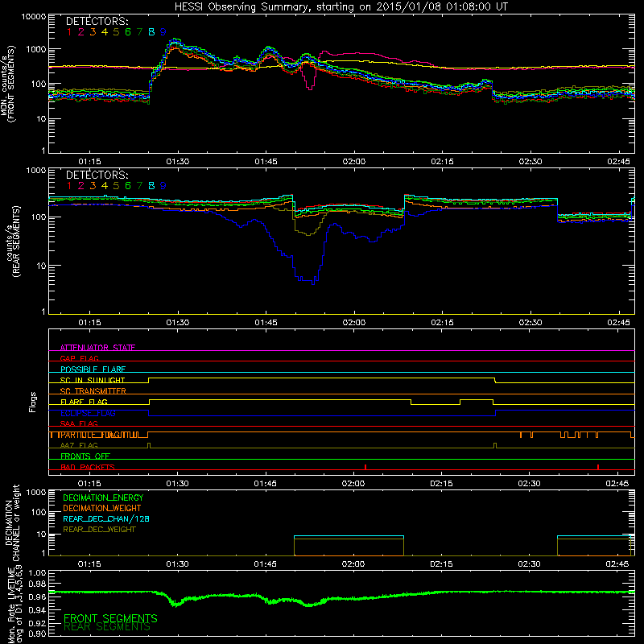Viewport: 644px width, 644px height.
Task: Click the 01:30 tick under front segments plot
Action: tap(177, 162)
